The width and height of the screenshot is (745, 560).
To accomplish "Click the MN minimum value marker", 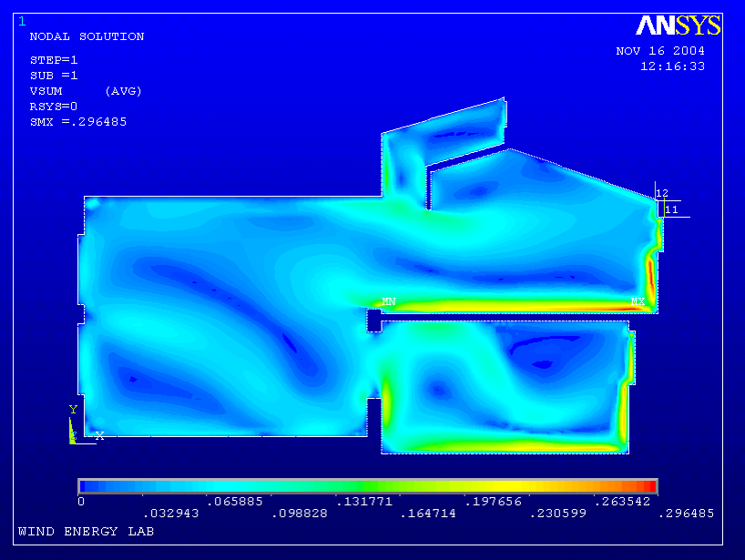I will pos(389,301).
